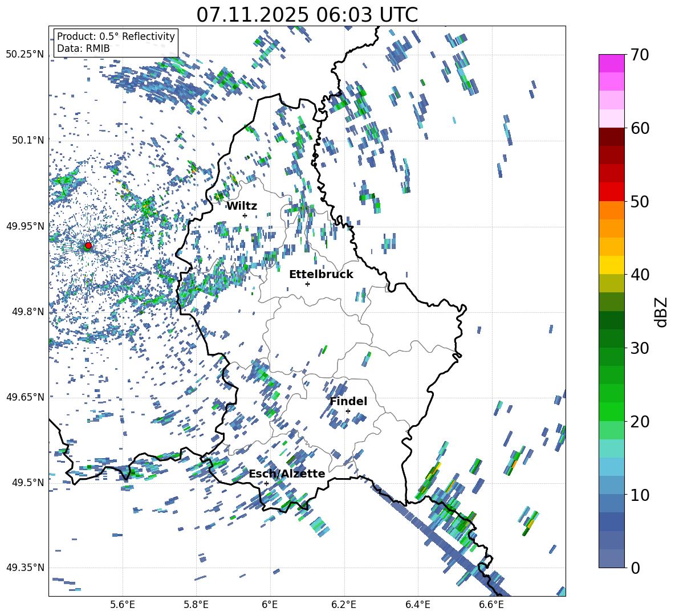This screenshot has height=616, width=675.
Task: Select the Ettelbruck city label
Action: point(321,275)
